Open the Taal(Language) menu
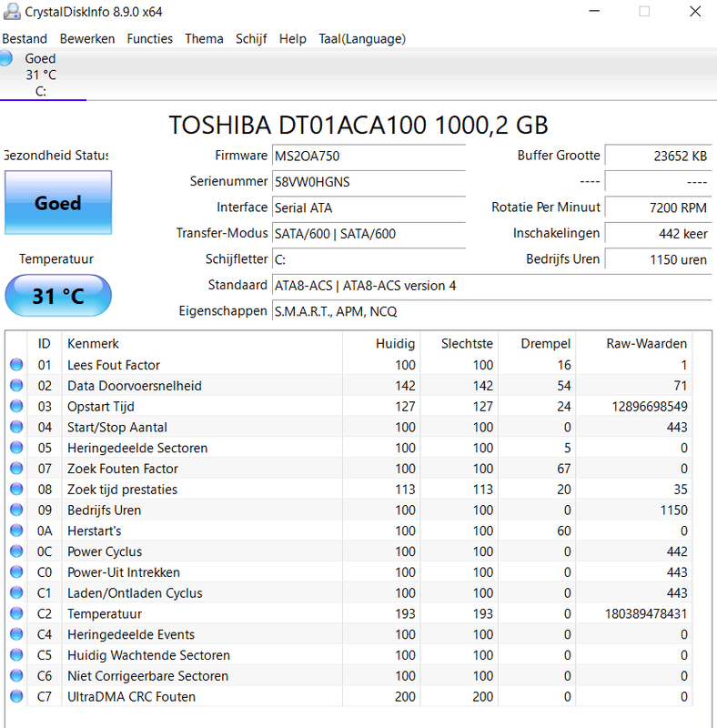The height and width of the screenshot is (728, 717). tap(361, 39)
